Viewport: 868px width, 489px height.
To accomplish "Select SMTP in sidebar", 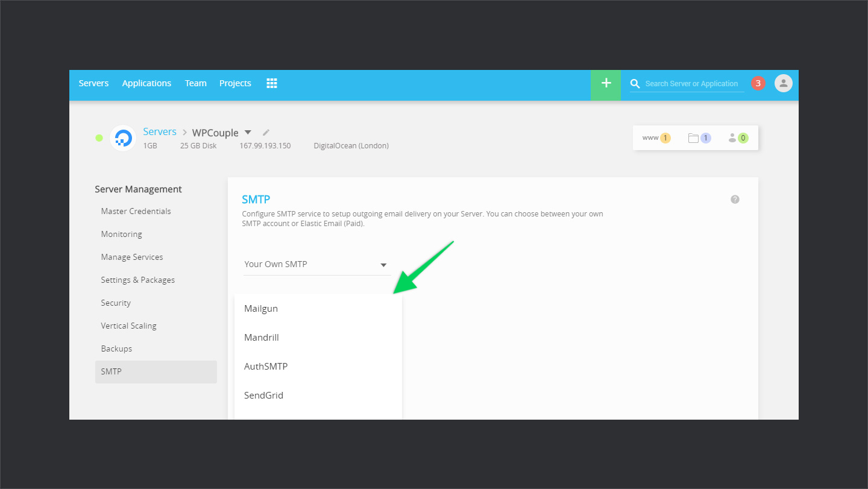I will point(156,372).
